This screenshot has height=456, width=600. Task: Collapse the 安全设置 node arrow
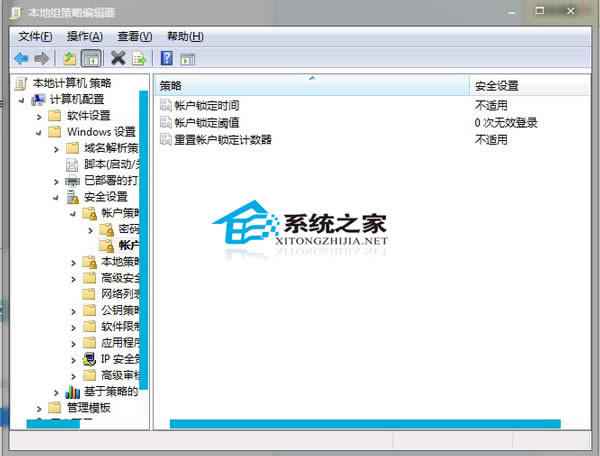(56, 198)
